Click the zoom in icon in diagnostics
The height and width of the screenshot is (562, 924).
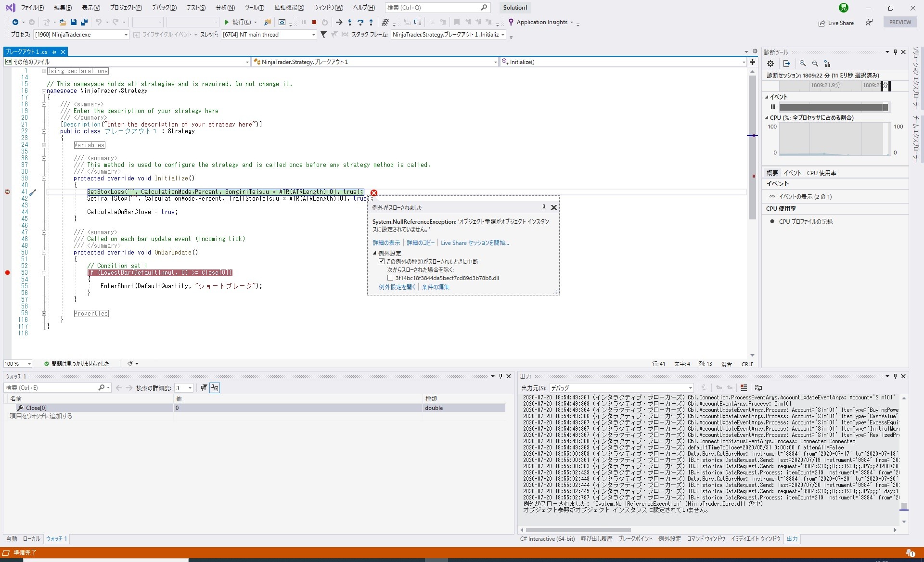point(803,64)
